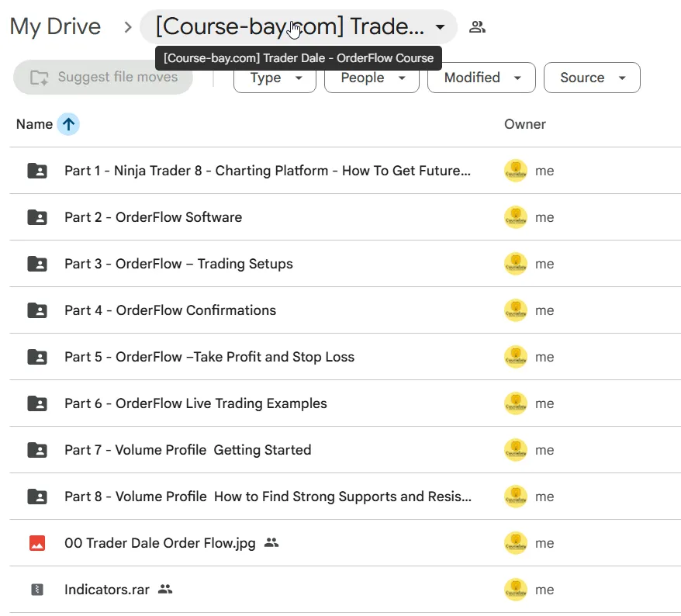The height and width of the screenshot is (616, 681).
Task: Click the Part 1 shared folder icon
Action: click(37, 171)
